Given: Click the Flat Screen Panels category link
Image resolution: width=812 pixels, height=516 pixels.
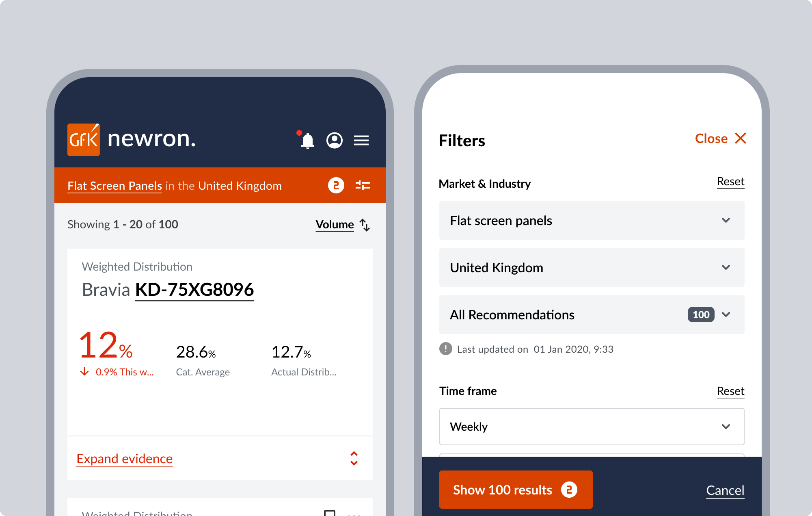Looking at the screenshot, I should click(114, 186).
